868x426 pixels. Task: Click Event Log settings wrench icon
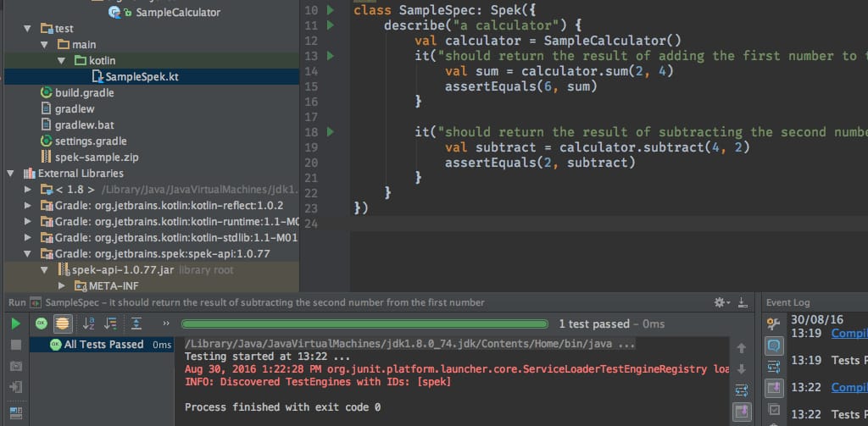point(773,324)
